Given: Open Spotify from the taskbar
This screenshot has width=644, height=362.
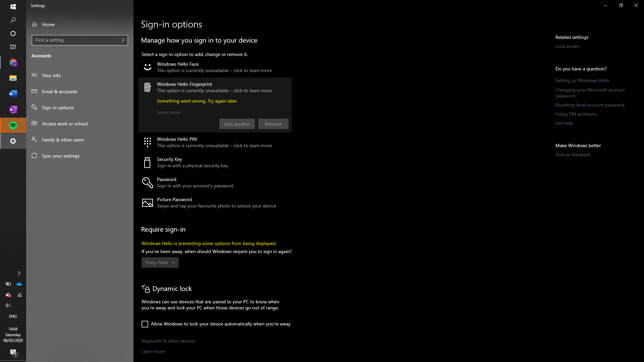Looking at the screenshot, I should pyautogui.click(x=13, y=125).
